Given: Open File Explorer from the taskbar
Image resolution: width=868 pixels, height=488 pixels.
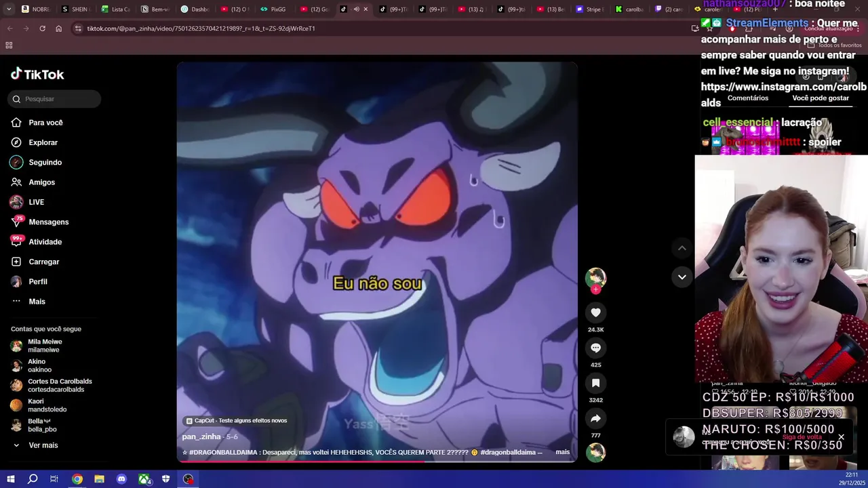Looking at the screenshot, I should click(99, 479).
